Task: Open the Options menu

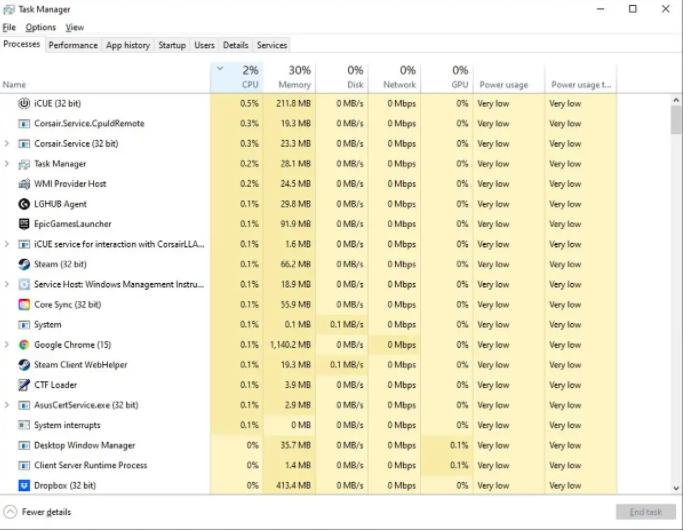Action: [x=41, y=27]
